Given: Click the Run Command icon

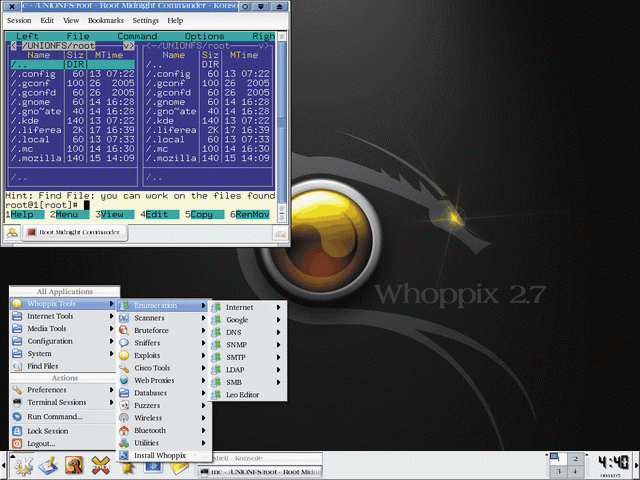Looking at the screenshot, I should click(x=17, y=417).
